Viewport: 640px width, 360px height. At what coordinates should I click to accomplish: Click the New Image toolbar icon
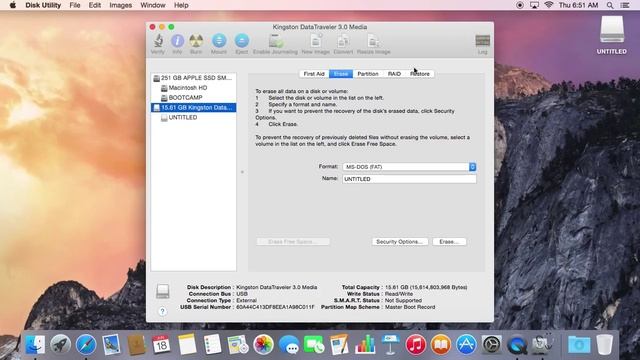316,44
